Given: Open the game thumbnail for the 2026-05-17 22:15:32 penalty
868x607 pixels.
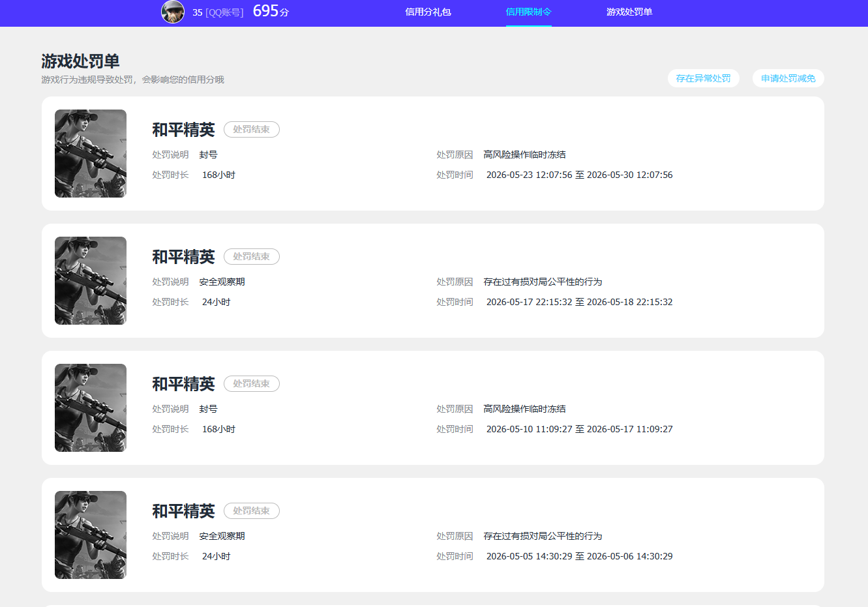Looking at the screenshot, I should click(x=91, y=280).
